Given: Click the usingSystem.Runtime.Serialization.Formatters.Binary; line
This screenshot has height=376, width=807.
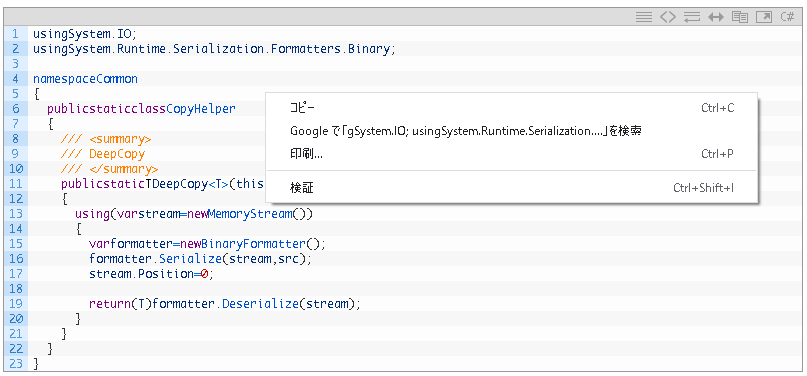Looking at the screenshot, I should (x=214, y=49).
